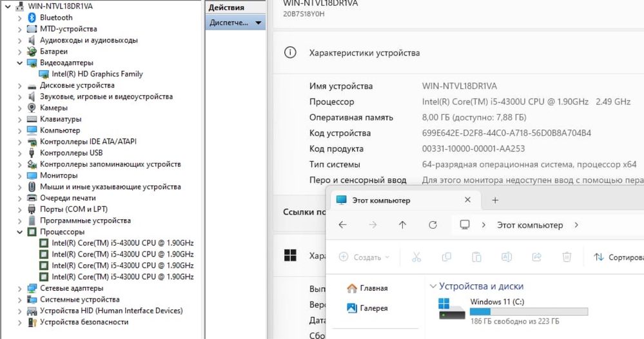Click the camera icon beside Камеры
Image resolution: width=644 pixels, height=339 pixels.
coord(32,108)
